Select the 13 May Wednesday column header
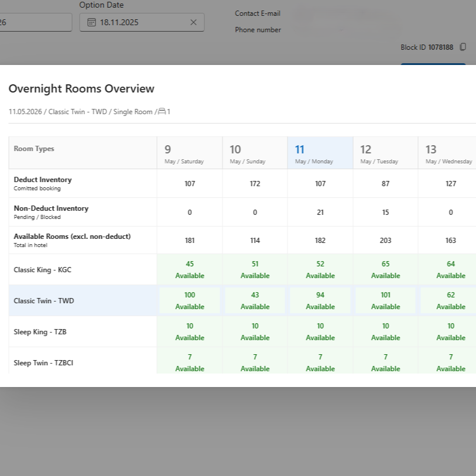The width and height of the screenshot is (476, 476). 447,153
